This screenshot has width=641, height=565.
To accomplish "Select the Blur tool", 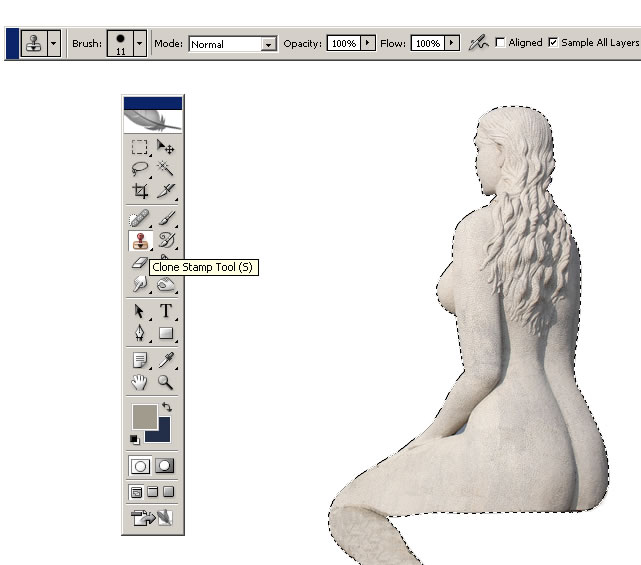I will pos(139,284).
